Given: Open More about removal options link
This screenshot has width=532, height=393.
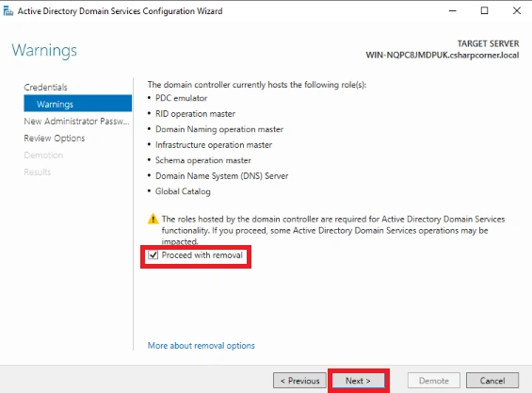Looking at the screenshot, I should tap(202, 346).
